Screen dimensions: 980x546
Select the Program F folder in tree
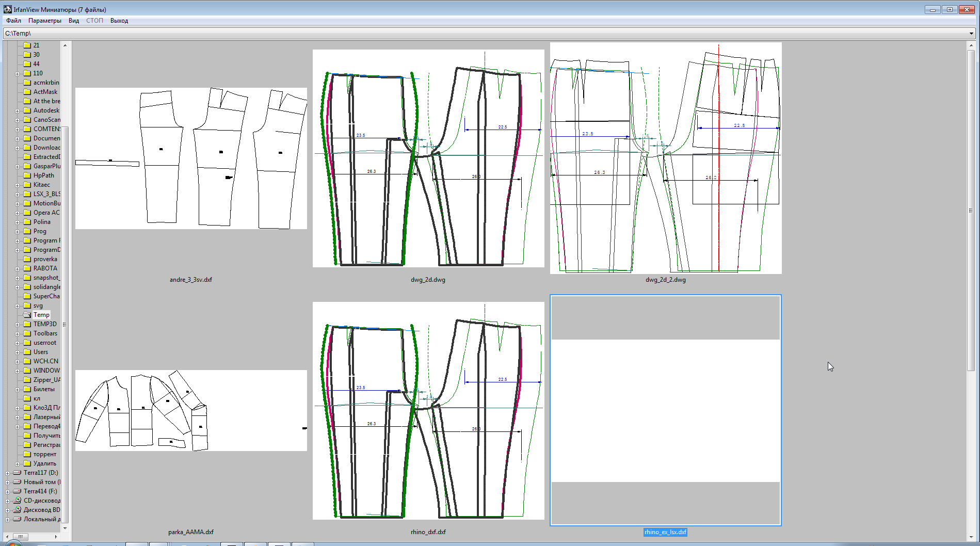point(46,240)
